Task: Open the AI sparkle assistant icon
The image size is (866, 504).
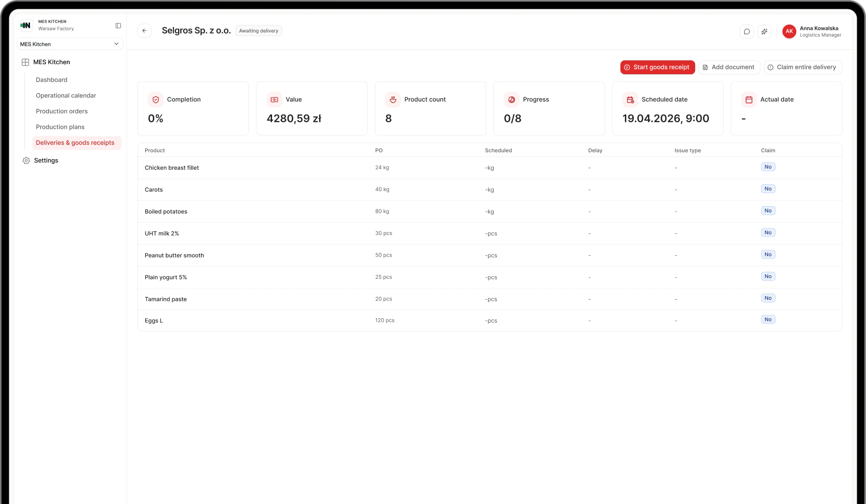Action: click(x=764, y=31)
